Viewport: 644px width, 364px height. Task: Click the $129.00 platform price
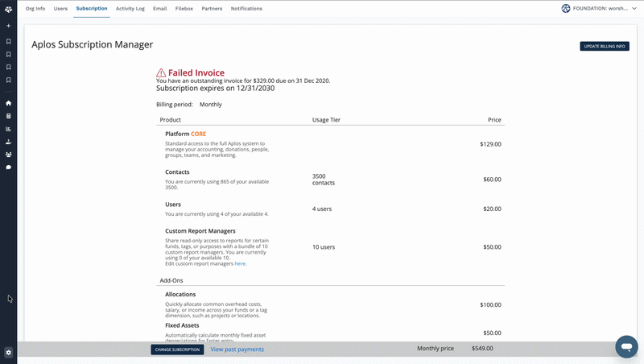pyautogui.click(x=490, y=144)
